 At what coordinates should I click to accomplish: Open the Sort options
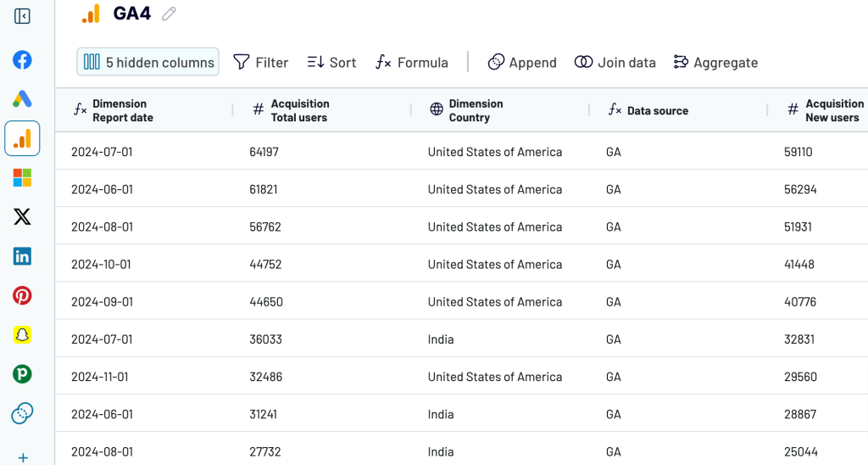click(x=331, y=62)
